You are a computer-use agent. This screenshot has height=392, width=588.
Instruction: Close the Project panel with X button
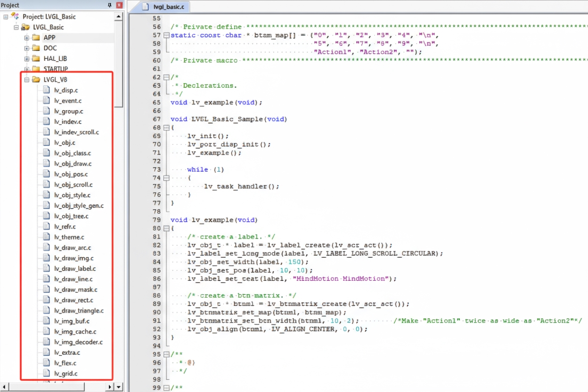coord(119,5)
